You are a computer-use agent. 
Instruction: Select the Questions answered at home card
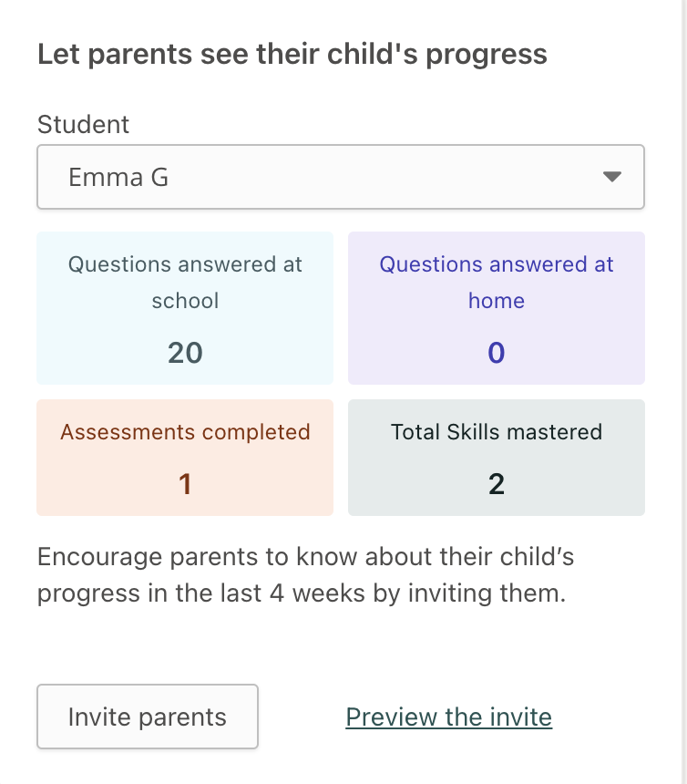[497, 308]
